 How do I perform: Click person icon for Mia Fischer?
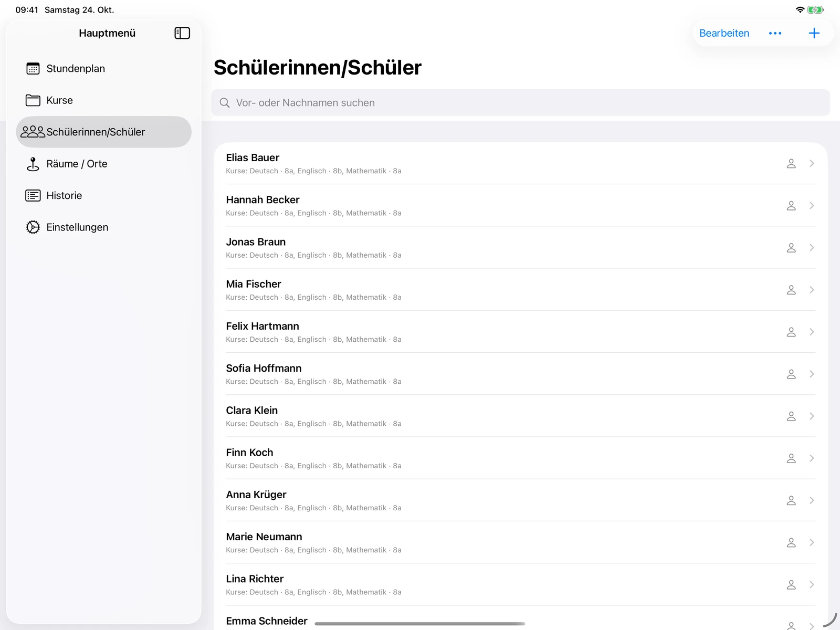pos(791,290)
